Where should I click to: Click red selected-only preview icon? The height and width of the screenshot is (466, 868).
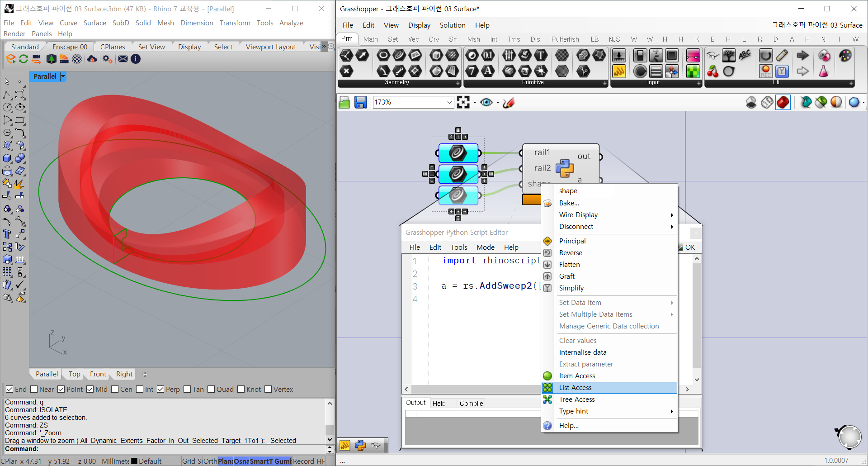pyautogui.click(x=783, y=102)
